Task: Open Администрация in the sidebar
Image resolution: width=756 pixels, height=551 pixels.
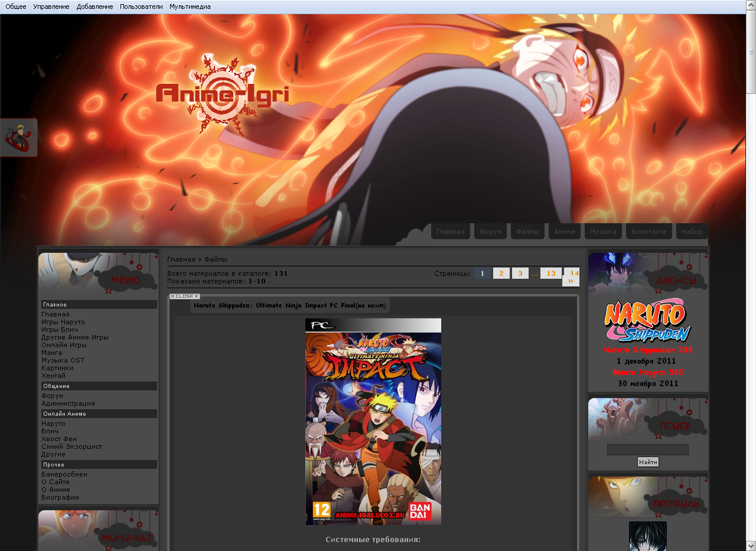Action: coord(68,403)
